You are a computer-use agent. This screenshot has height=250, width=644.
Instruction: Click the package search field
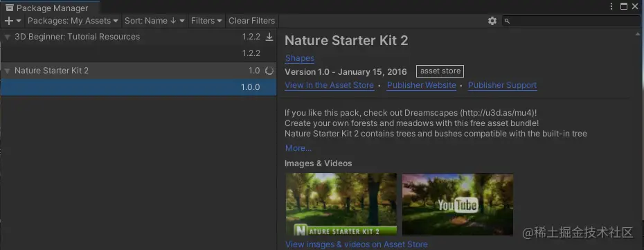tap(571, 21)
